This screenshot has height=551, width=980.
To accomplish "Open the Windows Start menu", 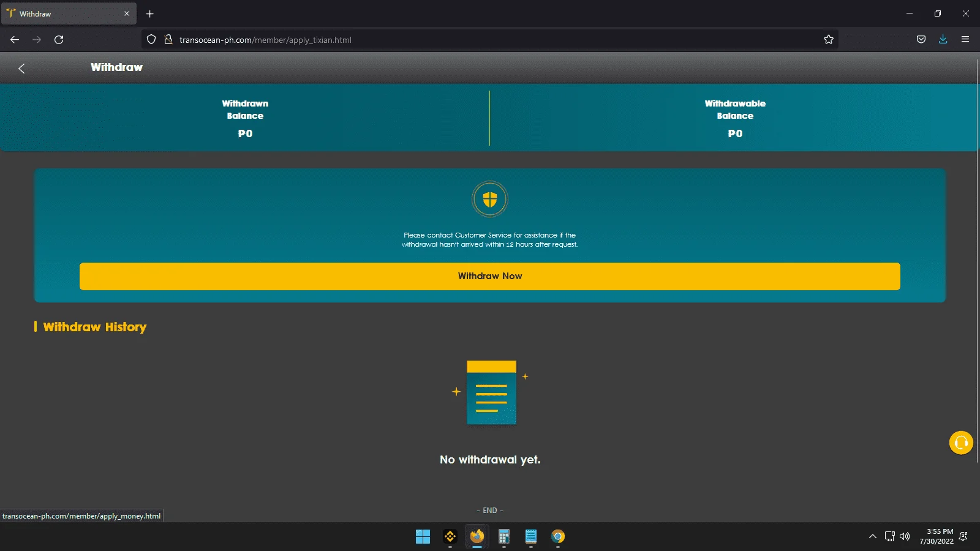I will coord(423,537).
